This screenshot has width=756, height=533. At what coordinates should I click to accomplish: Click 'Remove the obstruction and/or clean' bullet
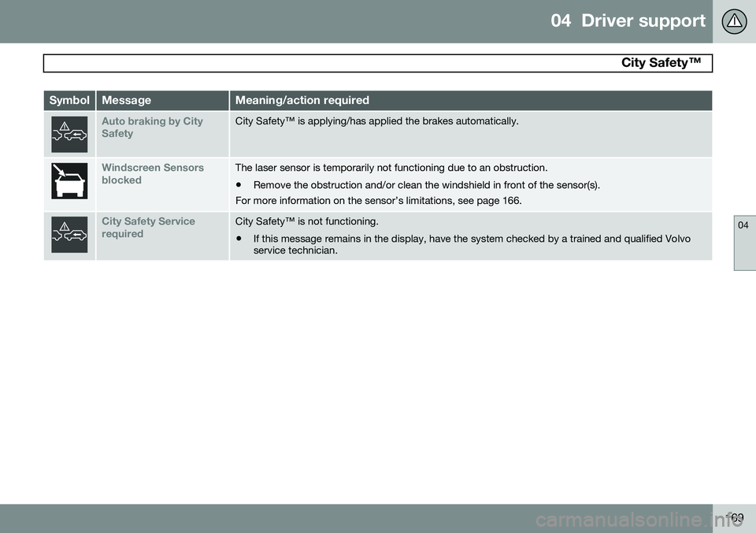[x=427, y=185]
